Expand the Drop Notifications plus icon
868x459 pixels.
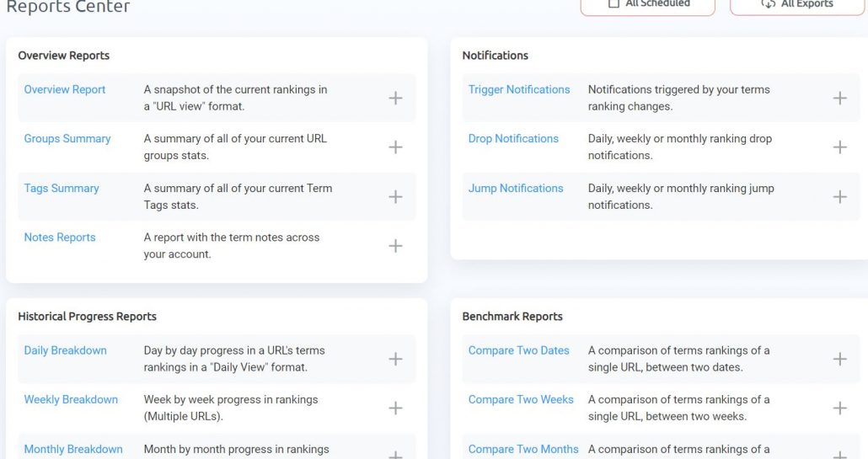839,147
